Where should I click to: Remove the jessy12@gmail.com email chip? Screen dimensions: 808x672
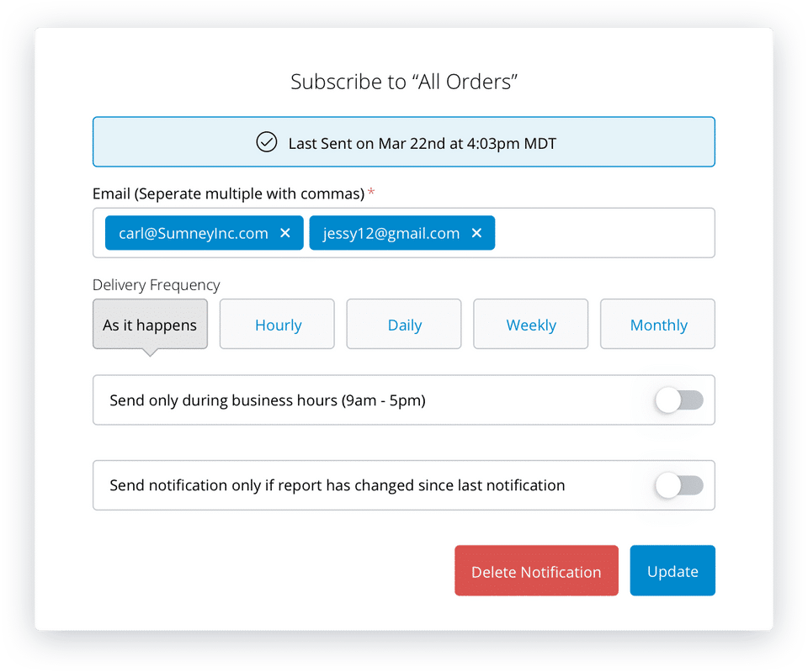tap(476, 234)
